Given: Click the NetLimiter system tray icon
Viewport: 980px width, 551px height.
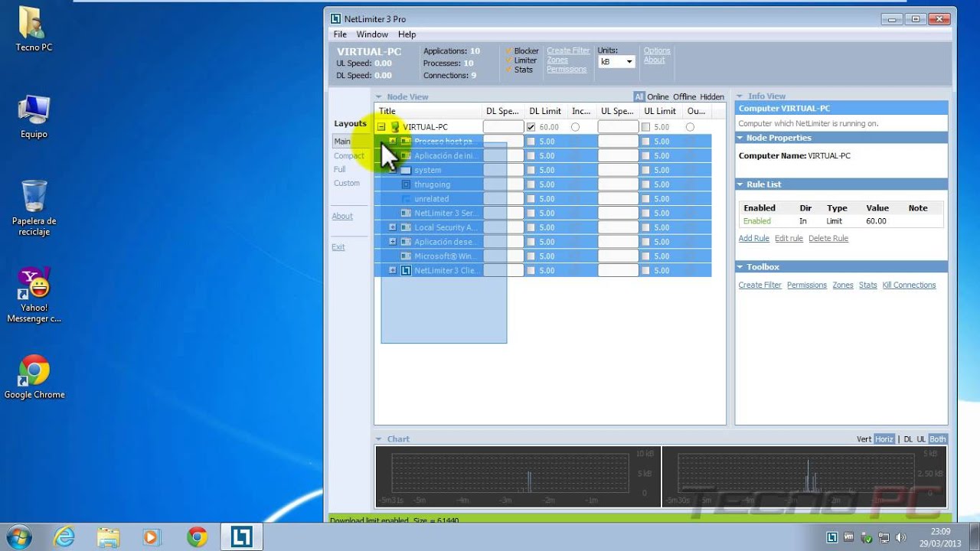Looking at the screenshot, I should [832, 537].
